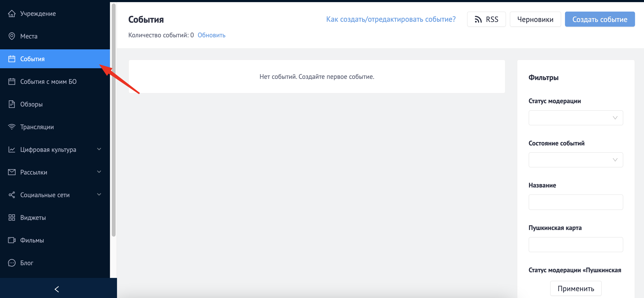The width and height of the screenshot is (644, 298).
Task: Click the camera icon for Фильмы
Action: click(12, 240)
